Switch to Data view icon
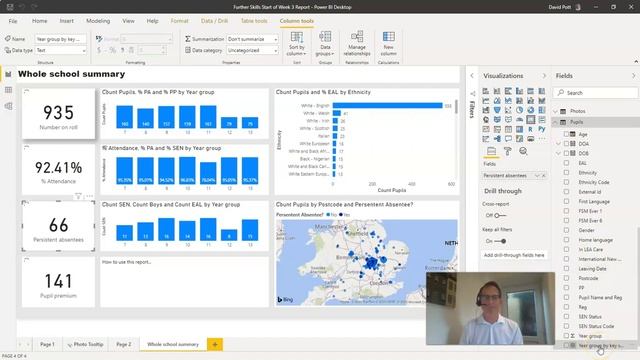This screenshot has height=360, width=640. click(8, 90)
